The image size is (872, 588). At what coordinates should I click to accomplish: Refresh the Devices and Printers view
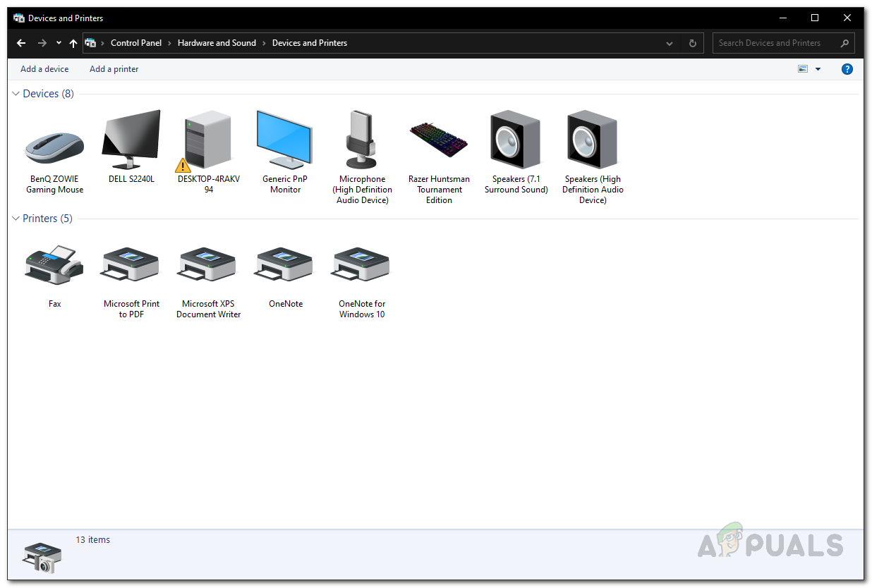(693, 43)
